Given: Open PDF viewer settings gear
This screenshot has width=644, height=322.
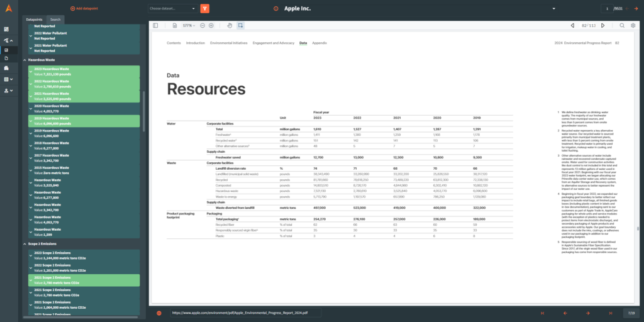Looking at the screenshot, I should tap(633, 25).
